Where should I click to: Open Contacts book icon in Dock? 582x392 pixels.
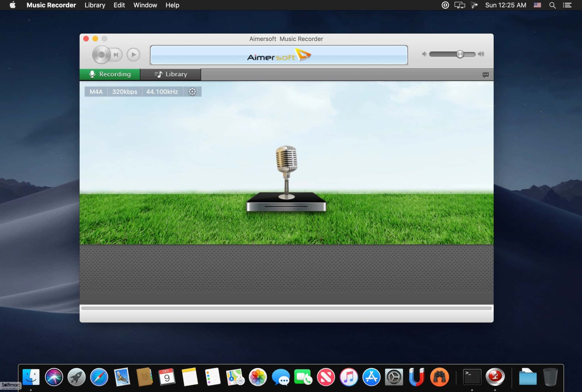144,377
